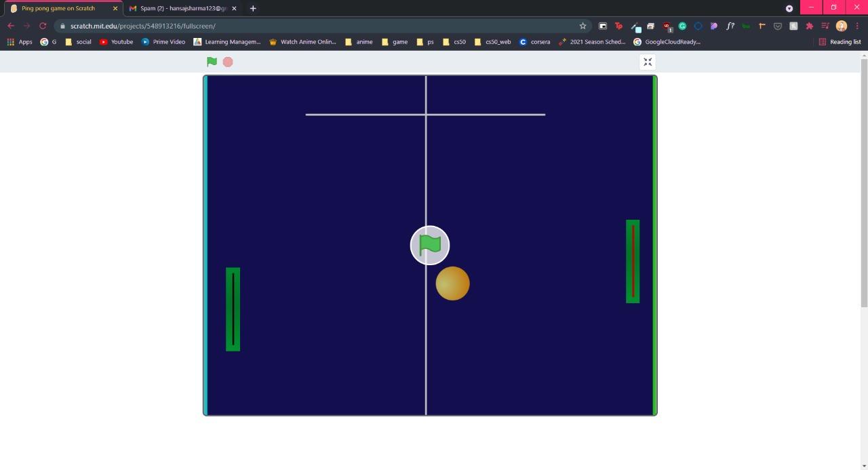This screenshot has height=470, width=868.
Task: Switch to the Gmail Spam tab
Action: coord(180,8)
